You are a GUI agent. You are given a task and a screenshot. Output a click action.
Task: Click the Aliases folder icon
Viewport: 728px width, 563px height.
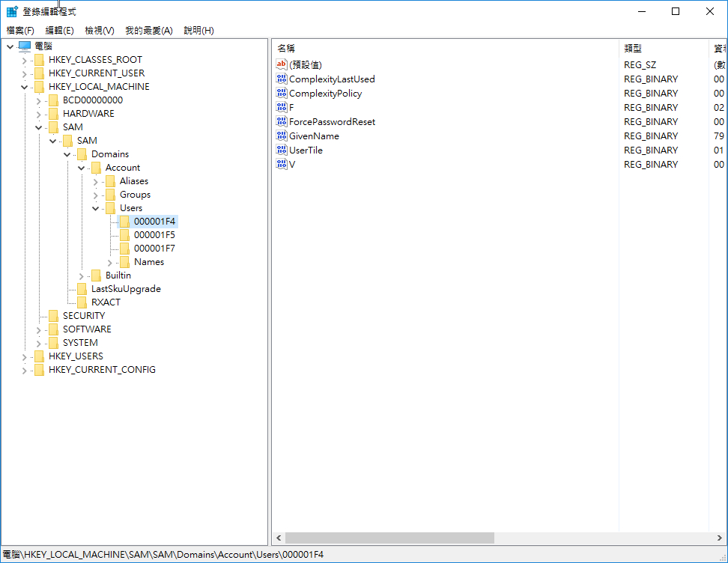point(111,180)
